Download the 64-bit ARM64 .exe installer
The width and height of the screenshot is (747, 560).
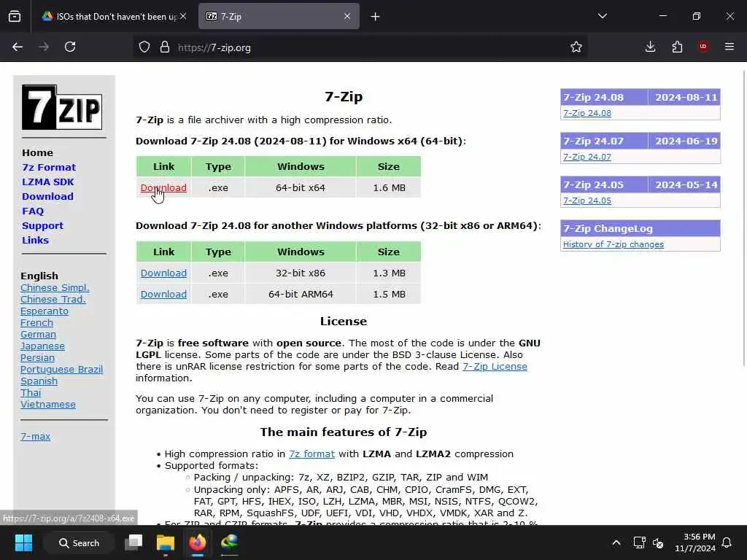click(x=163, y=294)
